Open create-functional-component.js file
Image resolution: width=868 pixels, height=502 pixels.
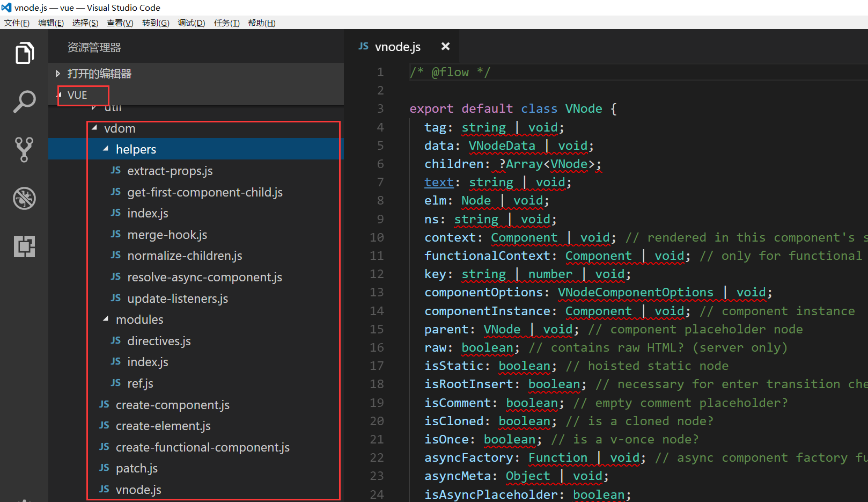[x=203, y=447]
